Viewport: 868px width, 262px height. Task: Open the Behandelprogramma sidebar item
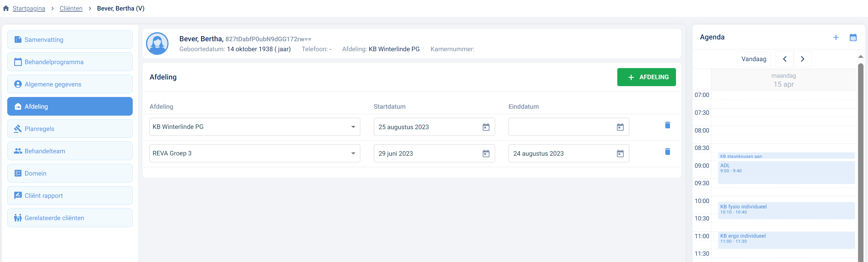70,62
